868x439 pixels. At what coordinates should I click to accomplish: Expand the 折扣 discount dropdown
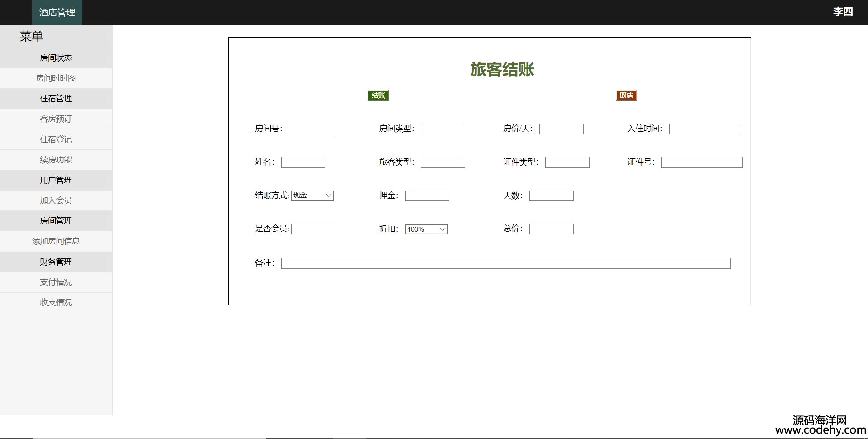[x=426, y=229]
